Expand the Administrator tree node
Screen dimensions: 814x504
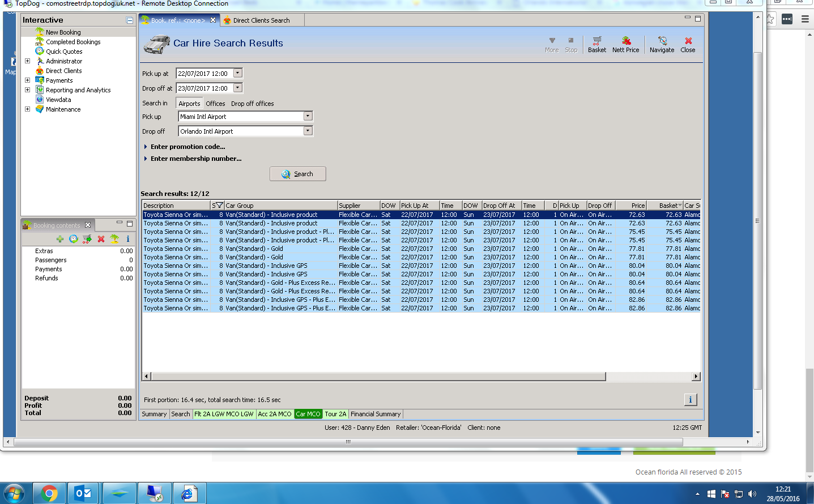(27, 61)
